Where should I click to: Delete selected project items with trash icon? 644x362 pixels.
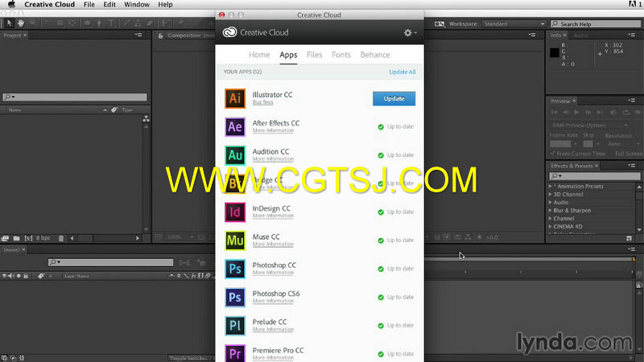click(61, 238)
